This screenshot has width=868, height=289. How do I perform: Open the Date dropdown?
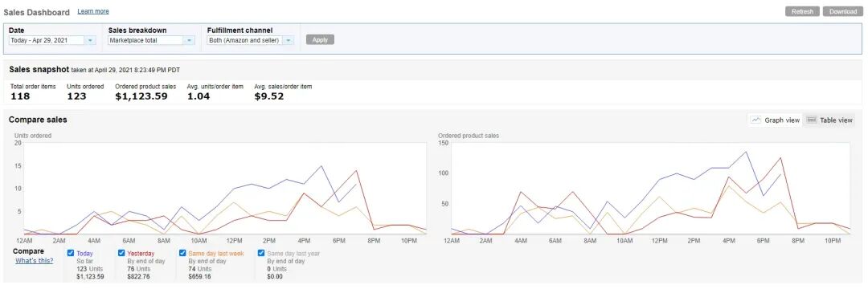[52, 40]
